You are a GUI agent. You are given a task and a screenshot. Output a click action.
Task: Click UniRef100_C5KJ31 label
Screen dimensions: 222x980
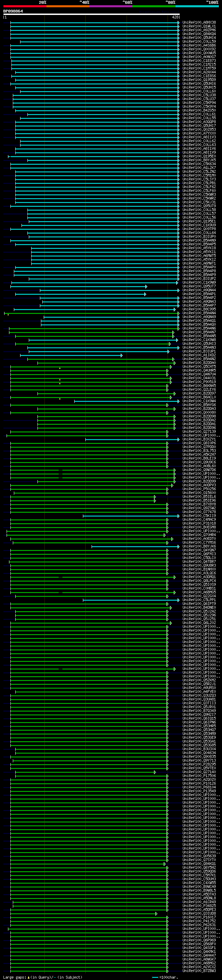(x=199, y=202)
